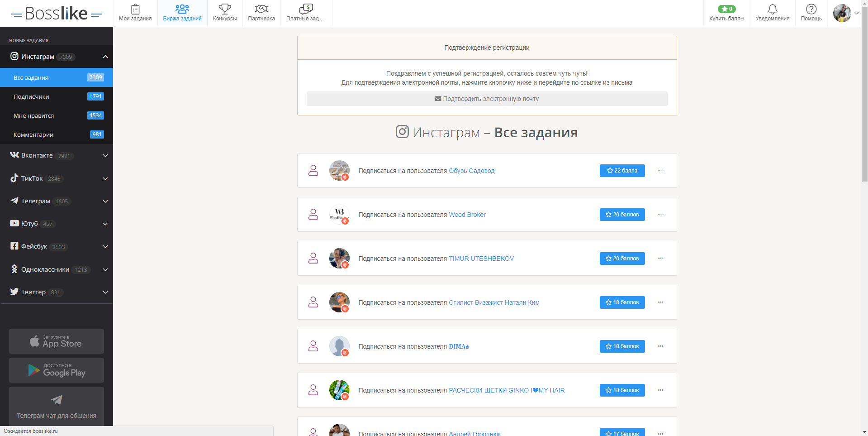Open Уведомления bell icon
This screenshot has width=868, height=436.
coord(773,9)
